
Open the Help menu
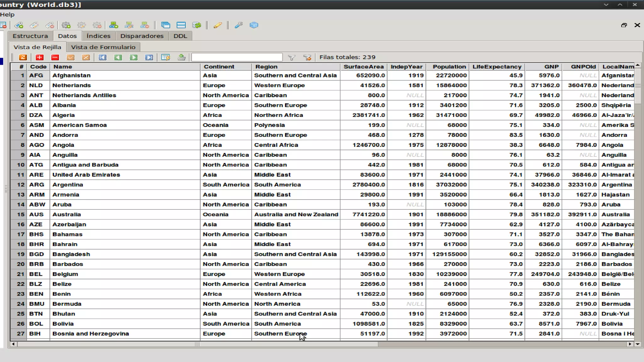coord(7,14)
